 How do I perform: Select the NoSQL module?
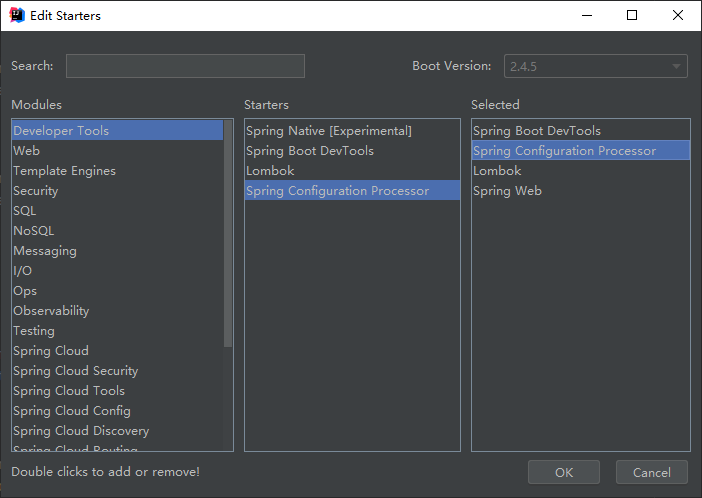[x=117, y=231]
